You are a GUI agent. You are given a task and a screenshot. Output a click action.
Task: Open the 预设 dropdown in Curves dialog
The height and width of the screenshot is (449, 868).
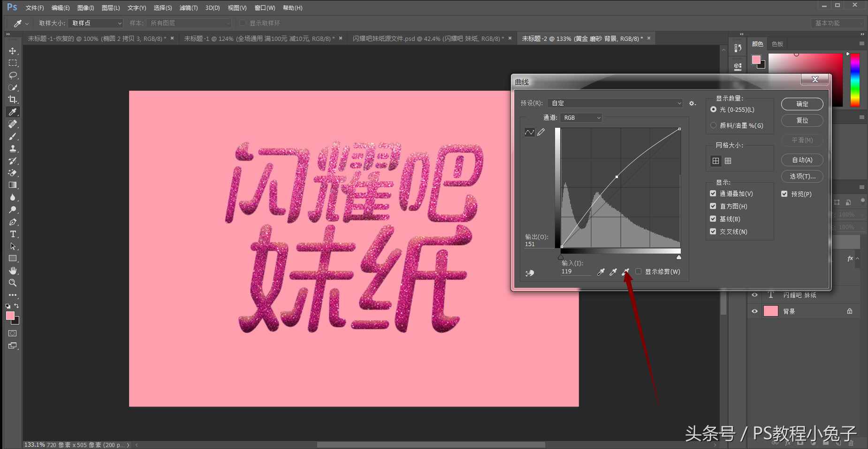click(x=615, y=103)
